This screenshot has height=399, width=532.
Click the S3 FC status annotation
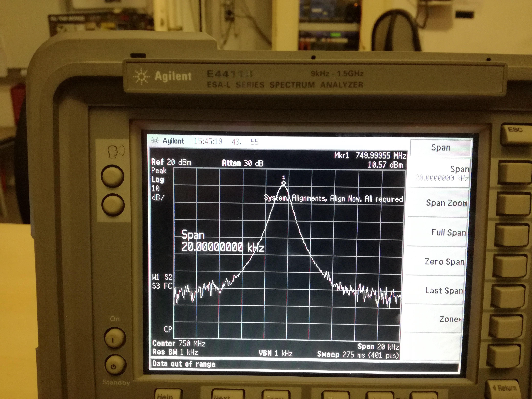coord(162,286)
